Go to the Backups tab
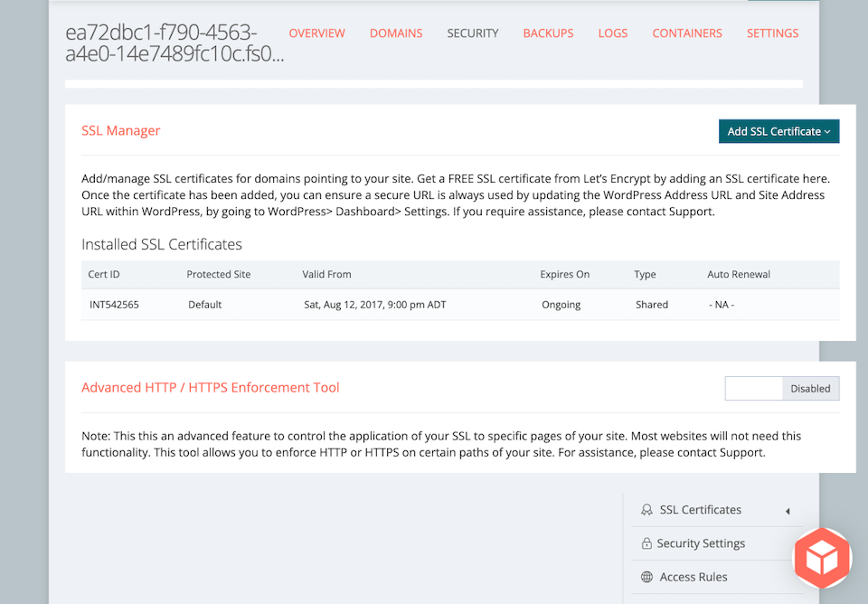The height and width of the screenshot is (604, 868). tap(548, 33)
